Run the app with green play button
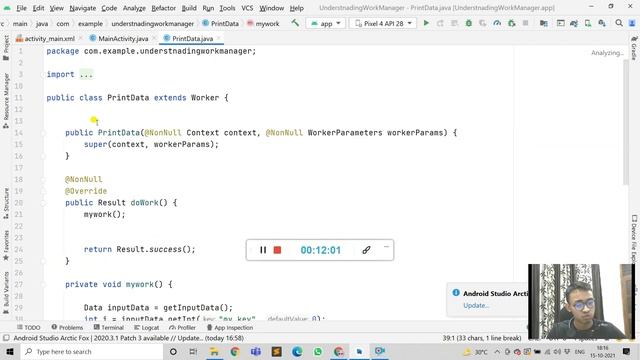 426,23
